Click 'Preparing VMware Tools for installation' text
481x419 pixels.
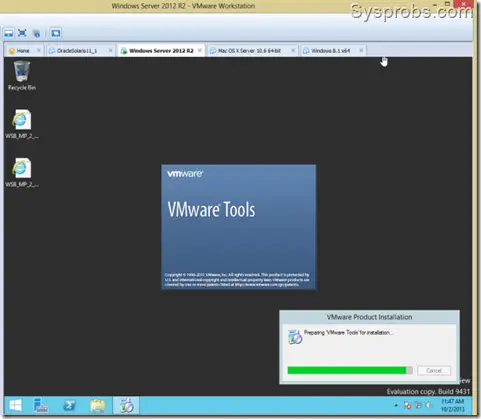pyautogui.click(x=348, y=332)
